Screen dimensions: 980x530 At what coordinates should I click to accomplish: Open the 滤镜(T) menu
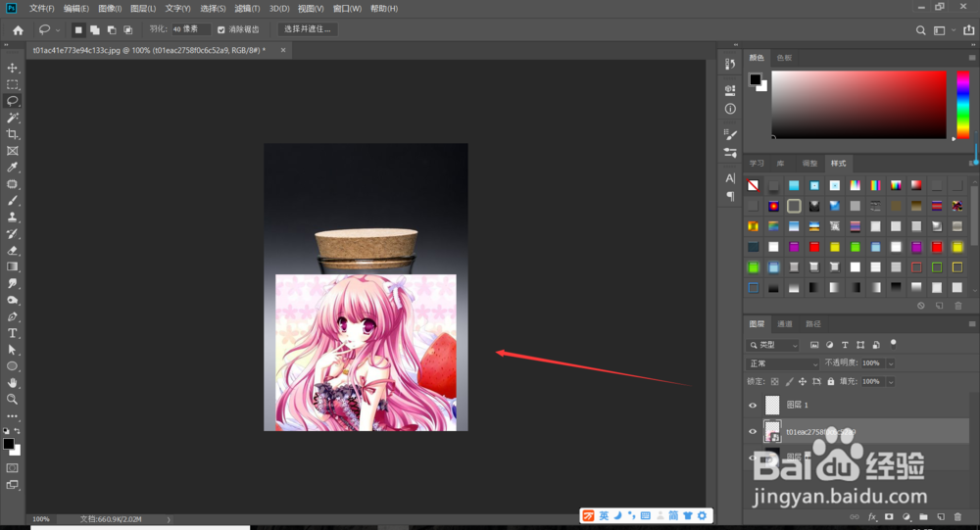coord(247,9)
